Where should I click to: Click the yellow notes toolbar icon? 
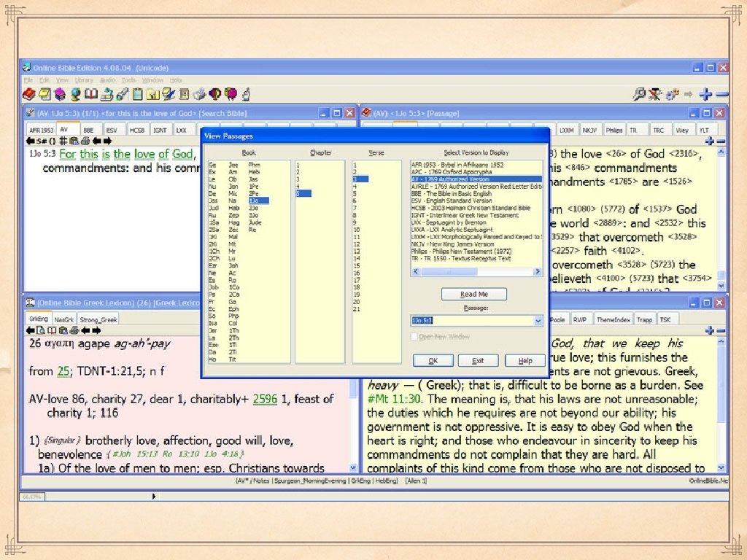44,94
